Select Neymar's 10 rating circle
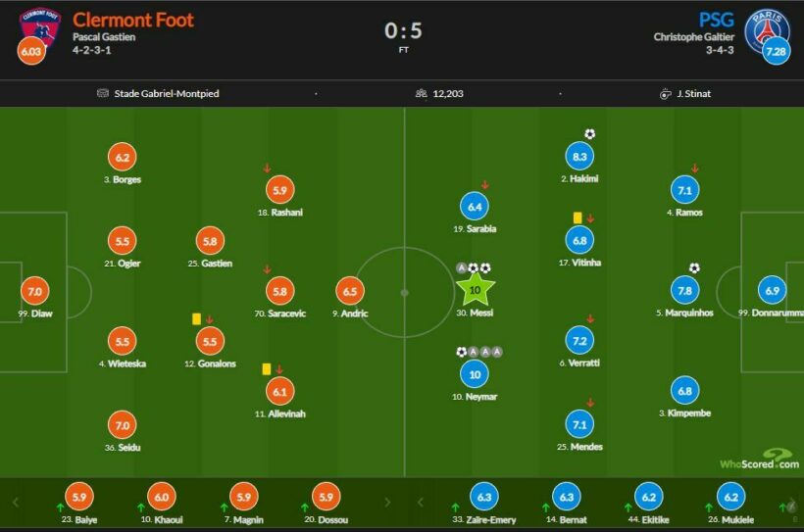Viewport: 804px width, 532px height. click(475, 374)
